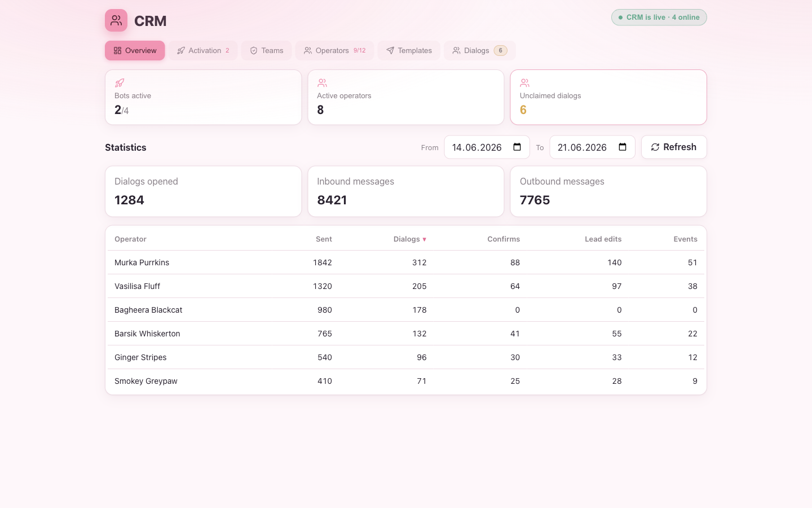Click Murka Purrkins' Lead edits value 140
The image size is (812, 508).
[x=615, y=262]
